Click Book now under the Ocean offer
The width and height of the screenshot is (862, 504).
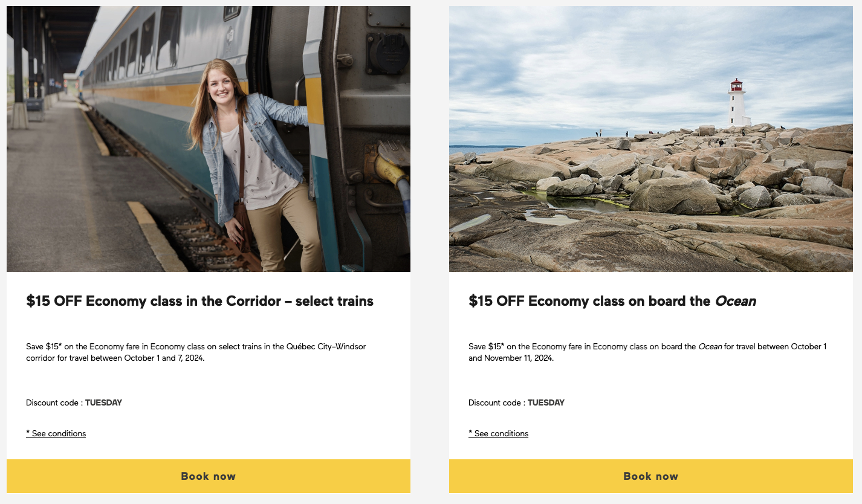coord(650,476)
